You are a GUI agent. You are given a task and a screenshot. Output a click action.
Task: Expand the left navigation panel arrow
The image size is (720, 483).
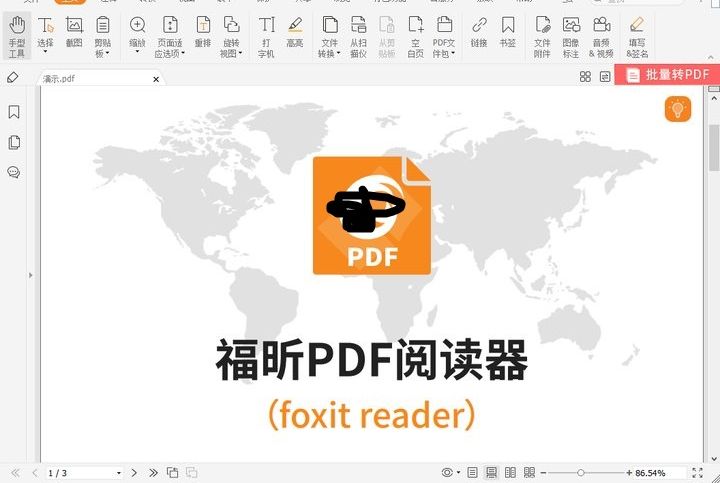31,275
